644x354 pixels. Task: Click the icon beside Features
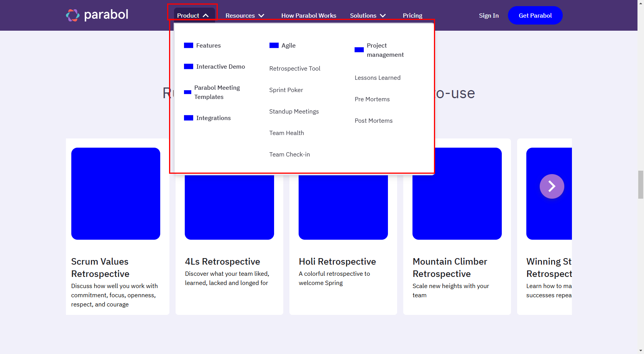(x=188, y=45)
